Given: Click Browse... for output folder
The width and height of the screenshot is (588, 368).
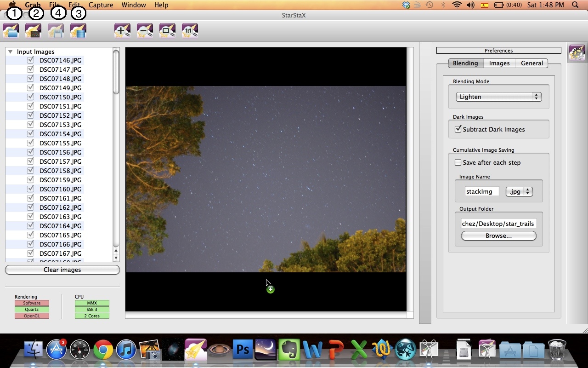Looking at the screenshot, I should pos(498,236).
